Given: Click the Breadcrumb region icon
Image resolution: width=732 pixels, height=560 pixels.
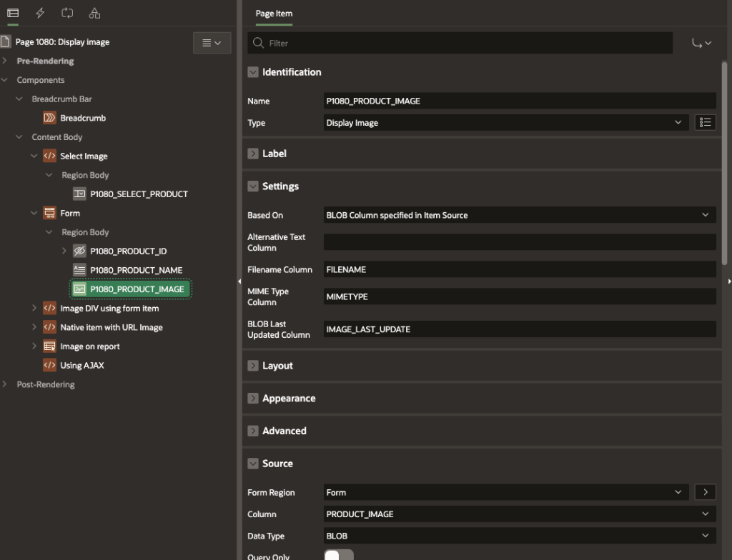Looking at the screenshot, I should click(49, 118).
